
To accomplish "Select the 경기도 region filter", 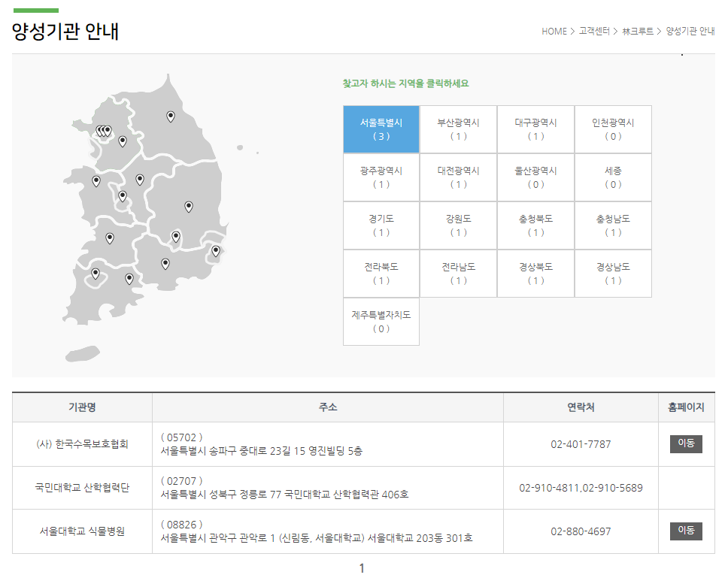I will (x=381, y=225).
